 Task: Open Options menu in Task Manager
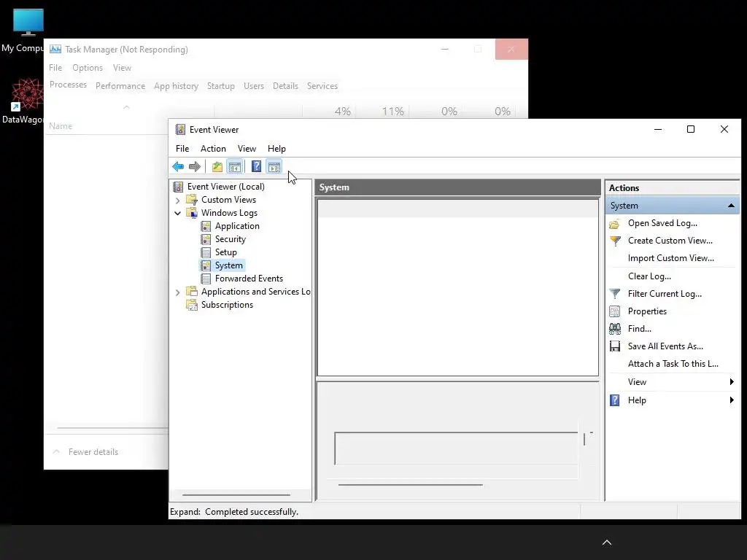pyautogui.click(x=88, y=68)
